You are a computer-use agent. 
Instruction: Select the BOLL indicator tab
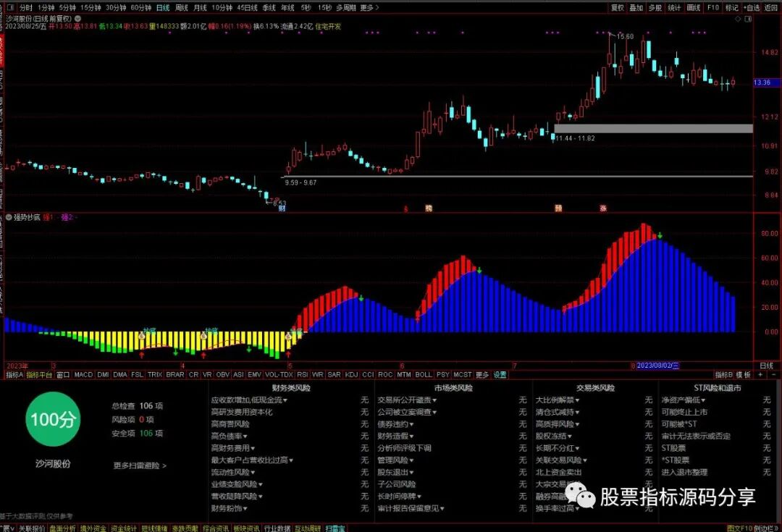point(424,374)
